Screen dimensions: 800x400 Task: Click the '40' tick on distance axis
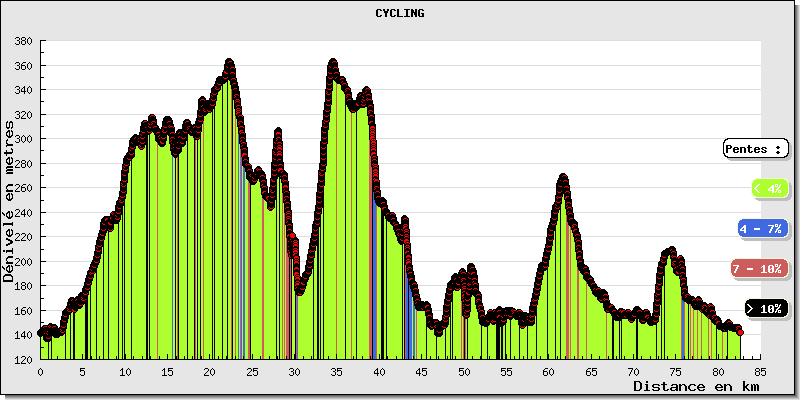(x=379, y=371)
